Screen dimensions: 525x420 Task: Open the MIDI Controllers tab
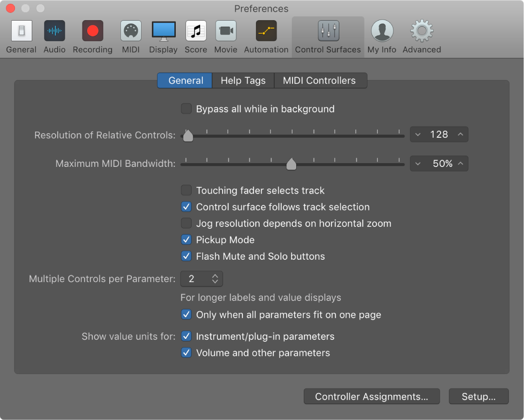pyautogui.click(x=320, y=80)
